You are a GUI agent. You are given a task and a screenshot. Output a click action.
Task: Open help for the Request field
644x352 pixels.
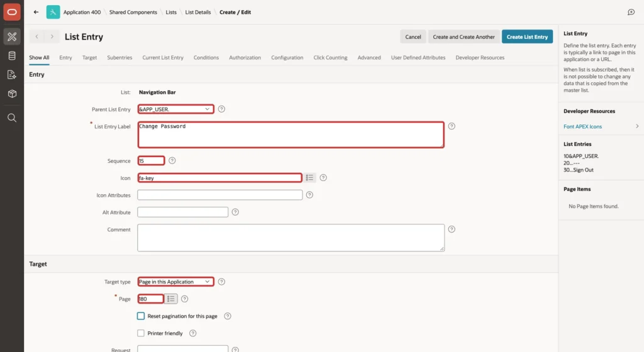[235, 349]
